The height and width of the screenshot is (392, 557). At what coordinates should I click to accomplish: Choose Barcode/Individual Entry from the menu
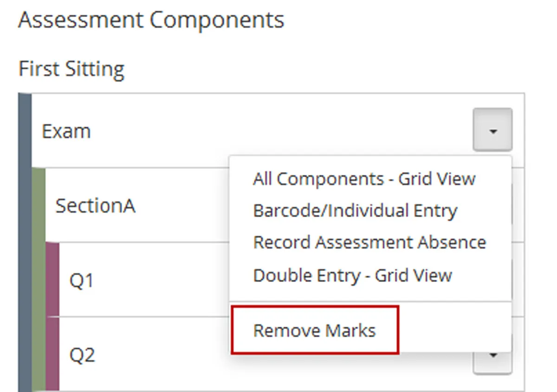[x=355, y=211]
